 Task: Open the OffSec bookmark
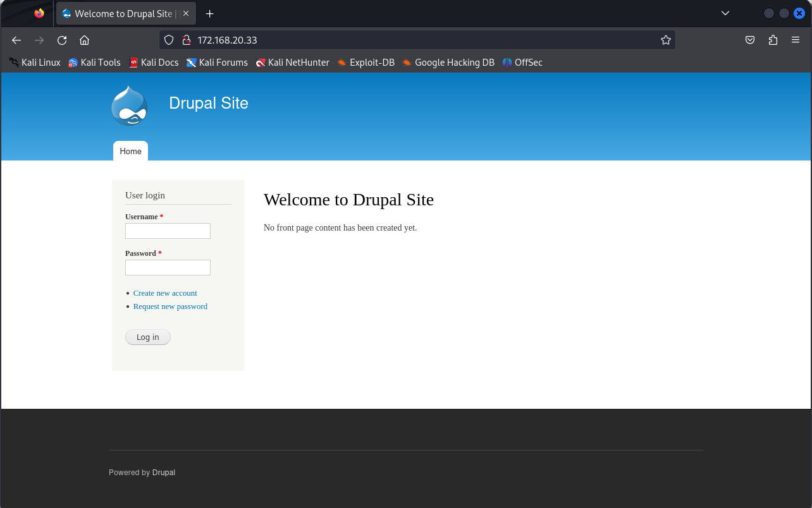click(522, 63)
